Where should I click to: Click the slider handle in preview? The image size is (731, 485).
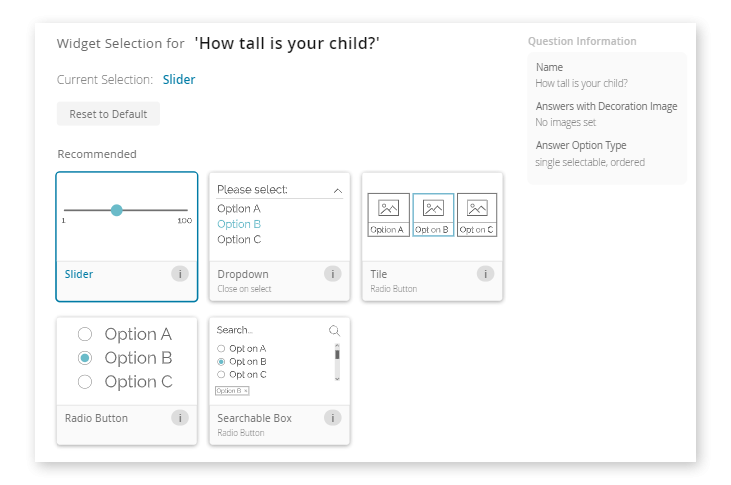coord(117,210)
